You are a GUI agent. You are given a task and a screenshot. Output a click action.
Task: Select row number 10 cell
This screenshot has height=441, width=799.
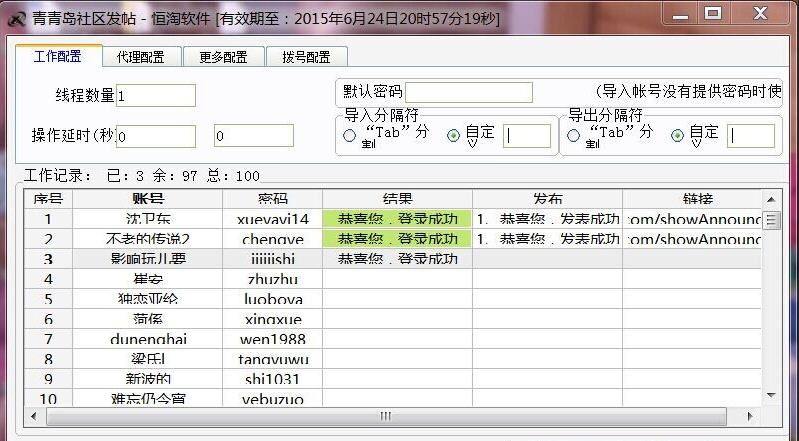click(48, 398)
